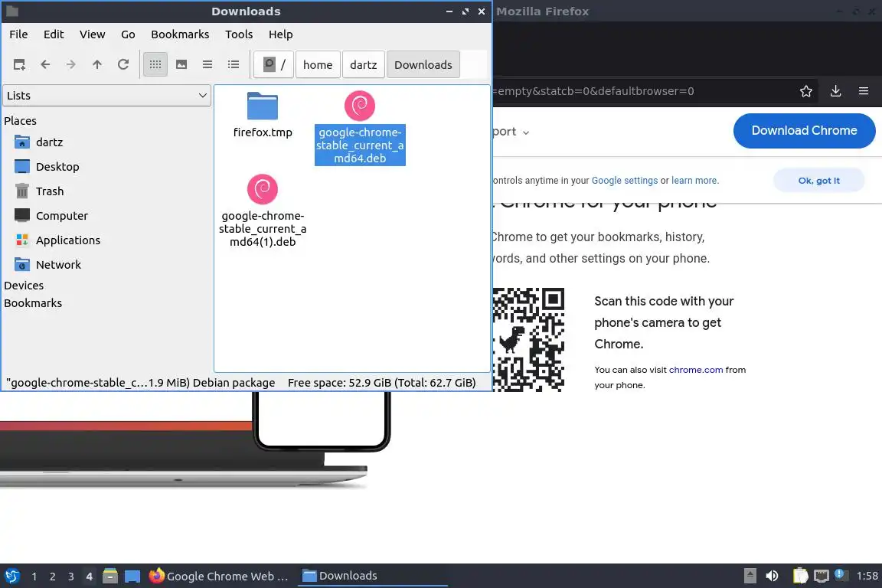882x588 pixels.
Task: Navigate to home path segment
Action: point(318,65)
